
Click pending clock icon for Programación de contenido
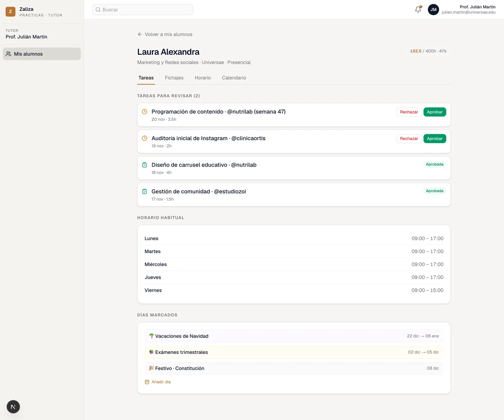(x=145, y=112)
